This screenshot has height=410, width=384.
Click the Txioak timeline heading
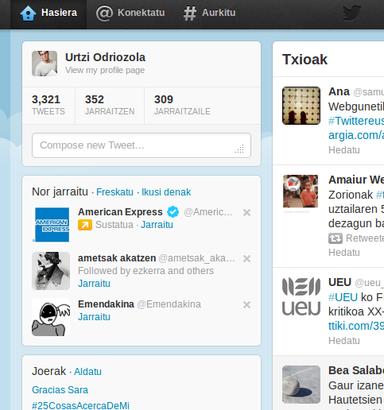(305, 60)
